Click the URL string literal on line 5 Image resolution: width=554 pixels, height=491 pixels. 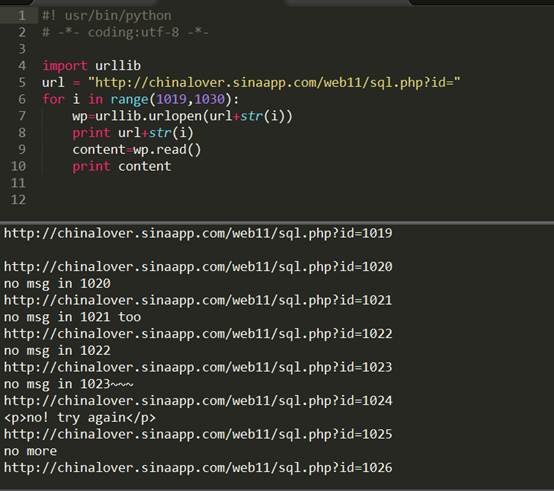coord(275,83)
